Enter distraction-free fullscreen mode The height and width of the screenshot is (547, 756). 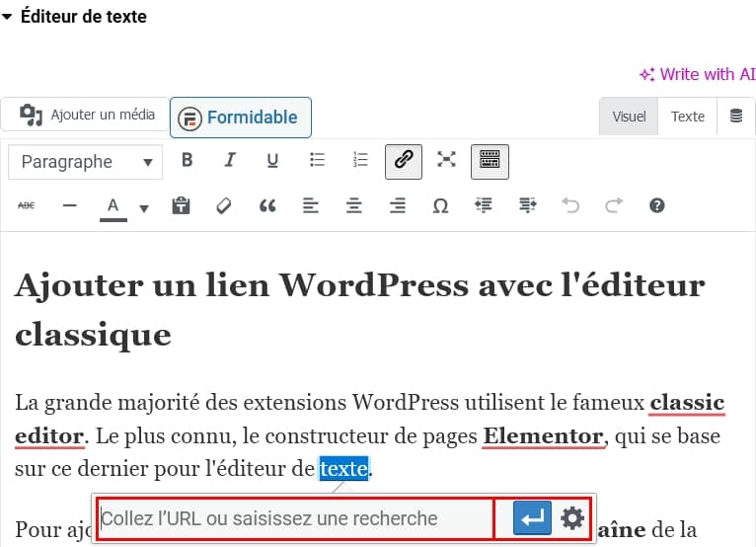446,160
